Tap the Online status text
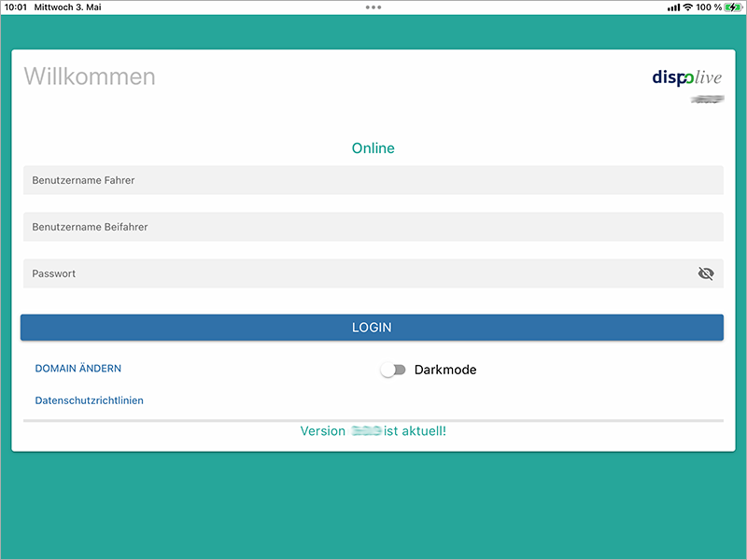This screenshot has height=560, width=747. coord(373,148)
